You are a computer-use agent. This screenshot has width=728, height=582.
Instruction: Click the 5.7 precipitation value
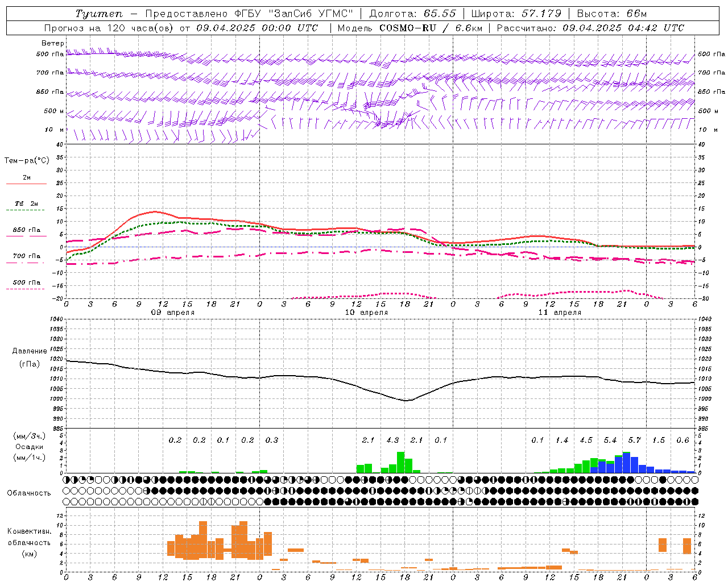click(634, 440)
